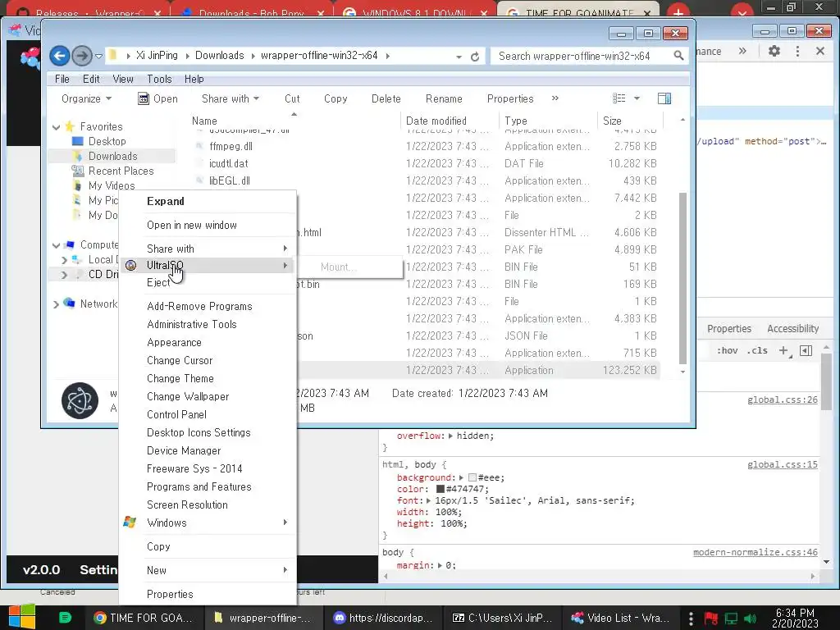Sort by Date modified column header
The height and width of the screenshot is (630, 840).
point(449,121)
